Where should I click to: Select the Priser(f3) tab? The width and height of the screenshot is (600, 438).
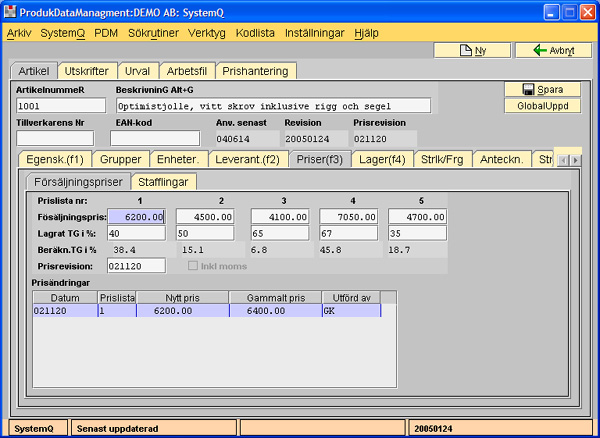tap(320, 159)
